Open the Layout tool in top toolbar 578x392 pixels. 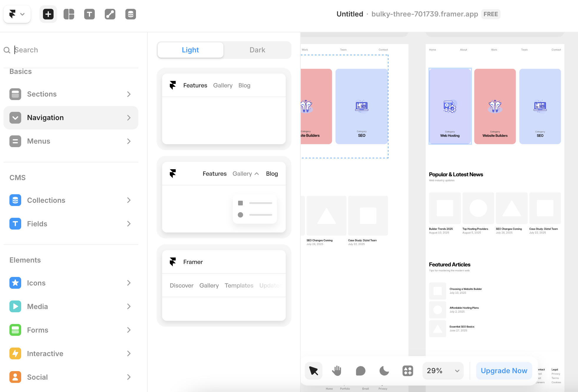69,14
